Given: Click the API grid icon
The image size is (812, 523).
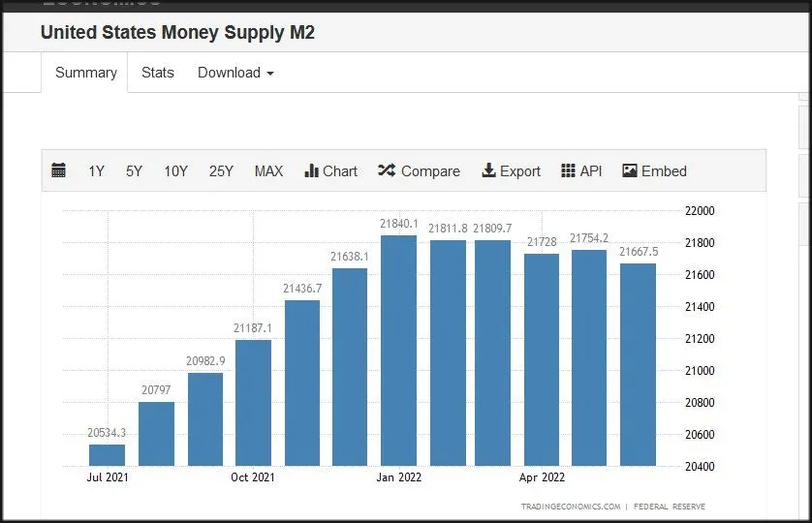Looking at the screenshot, I should pyautogui.click(x=568, y=171).
